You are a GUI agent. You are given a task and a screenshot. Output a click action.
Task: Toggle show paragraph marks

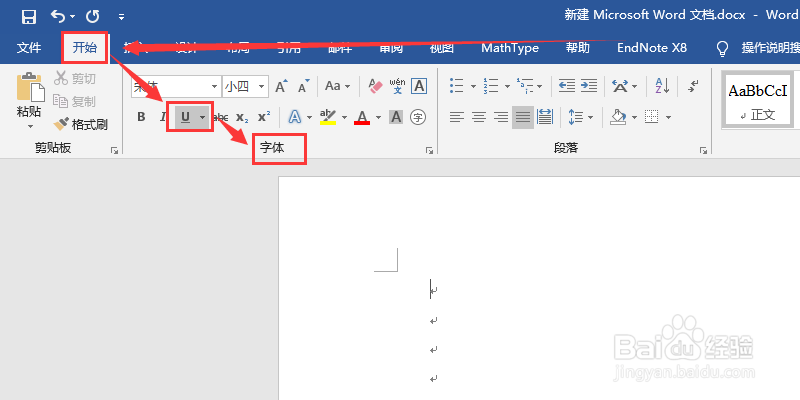(692, 86)
